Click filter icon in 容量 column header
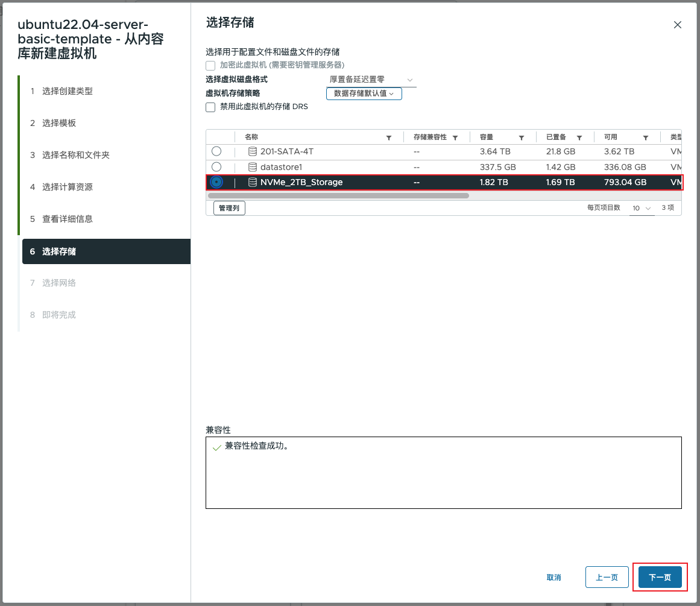The width and height of the screenshot is (700, 606). click(522, 137)
